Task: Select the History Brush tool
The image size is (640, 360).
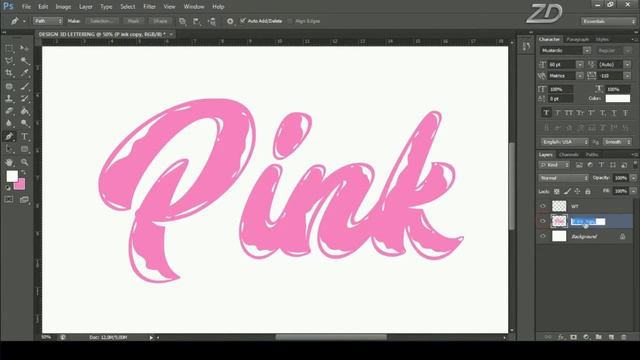Action: (24, 98)
